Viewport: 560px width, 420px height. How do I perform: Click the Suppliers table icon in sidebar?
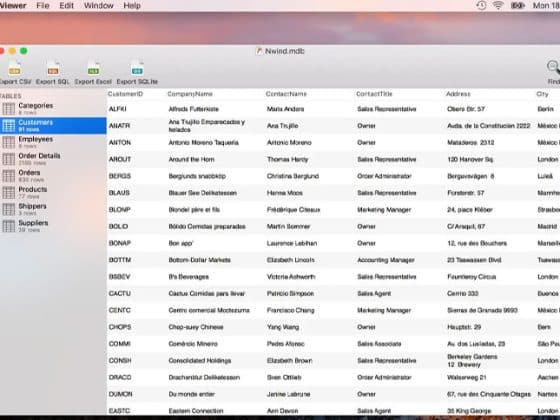click(9, 226)
